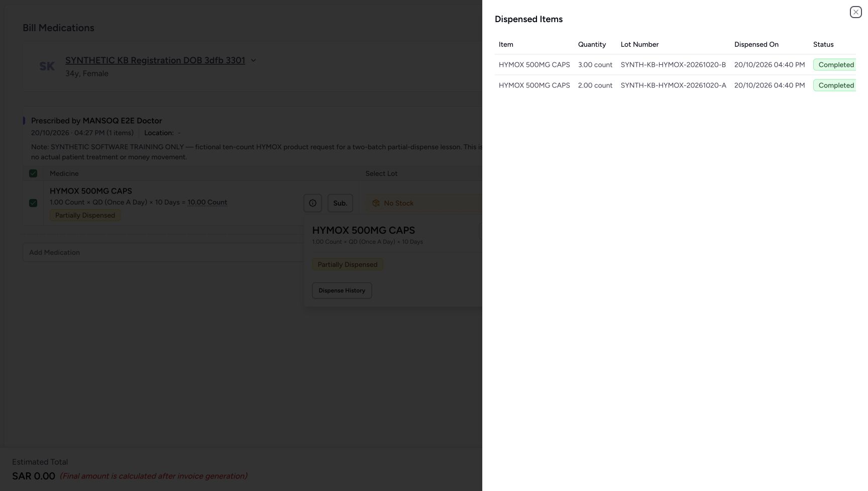The height and width of the screenshot is (491, 868).
Task: Click Partially Dispensed badge in popover
Action: coord(347,264)
